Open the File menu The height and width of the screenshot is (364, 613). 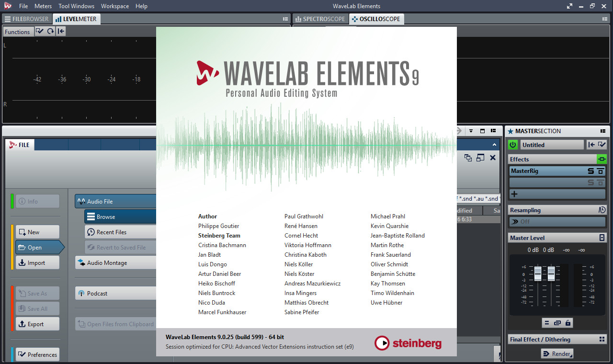point(23,6)
